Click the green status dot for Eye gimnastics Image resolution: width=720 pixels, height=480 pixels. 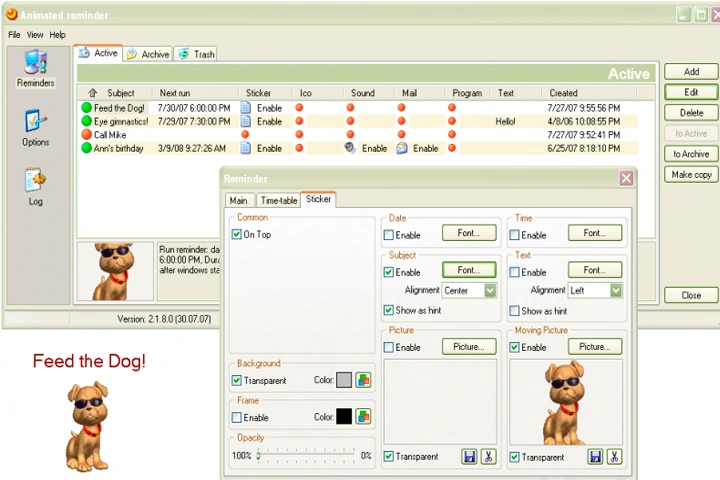pyautogui.click(x=86, y=121)
